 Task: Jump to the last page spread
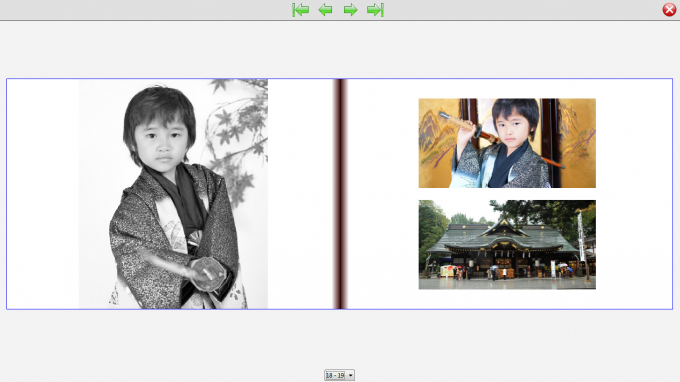376,10
